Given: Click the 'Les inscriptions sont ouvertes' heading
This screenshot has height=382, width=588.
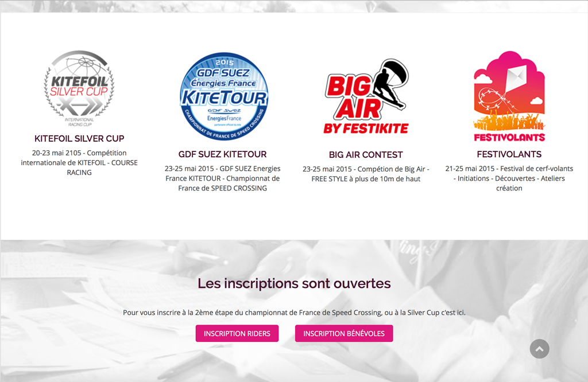Looking at the screenshot, I should coord(294,283).
